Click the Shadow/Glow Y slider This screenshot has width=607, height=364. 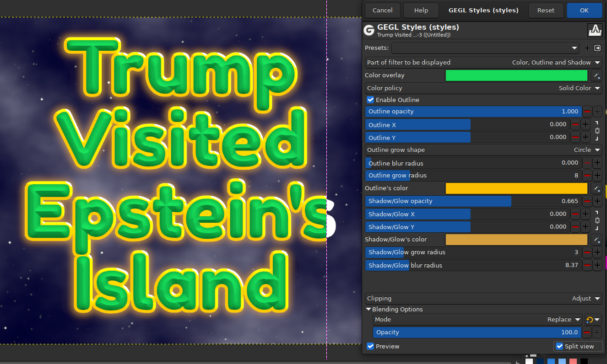(467, 227)
